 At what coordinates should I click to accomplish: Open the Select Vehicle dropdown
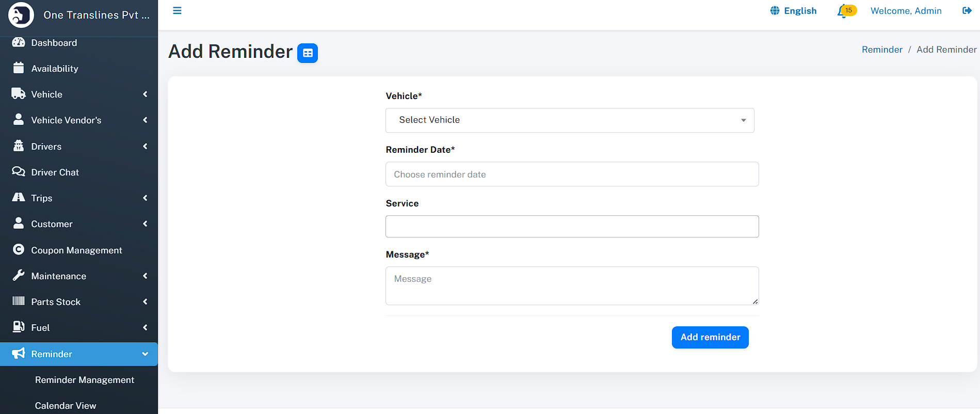click(x=569, y=120)
